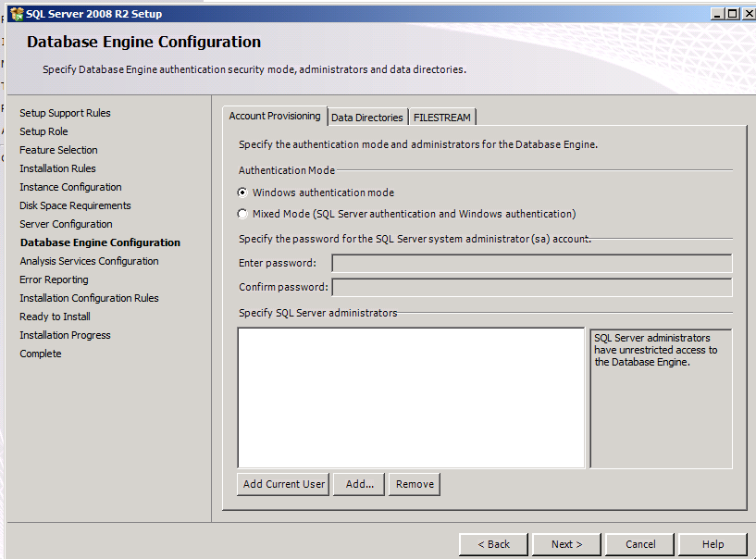756x559 pixels.
Task: Focus the Enter password field
Action: (x=532, y=264)
